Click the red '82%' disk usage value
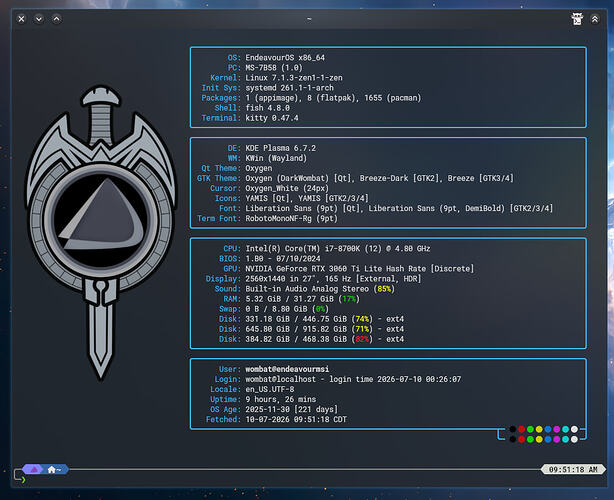 click(x=362, y=339)
